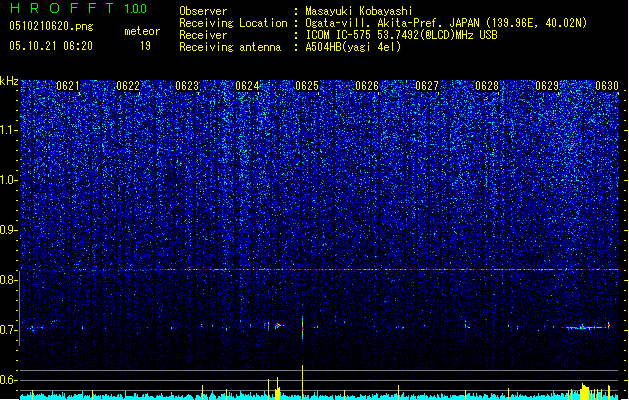Click the 0.7 kHz frequency axis label

[8, 330]
